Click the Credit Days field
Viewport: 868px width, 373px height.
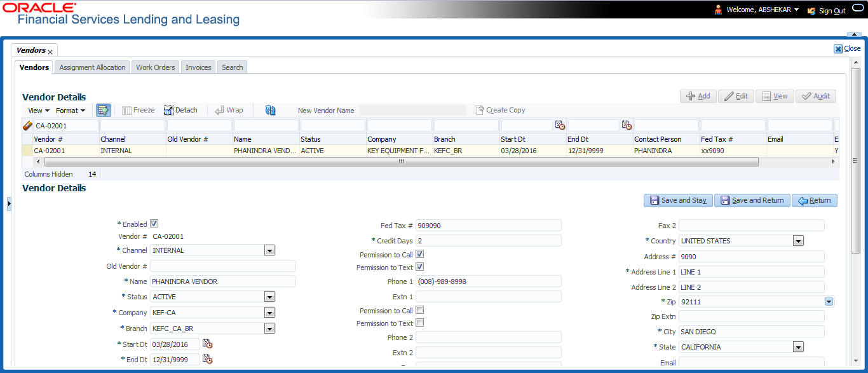pos(489,241)
